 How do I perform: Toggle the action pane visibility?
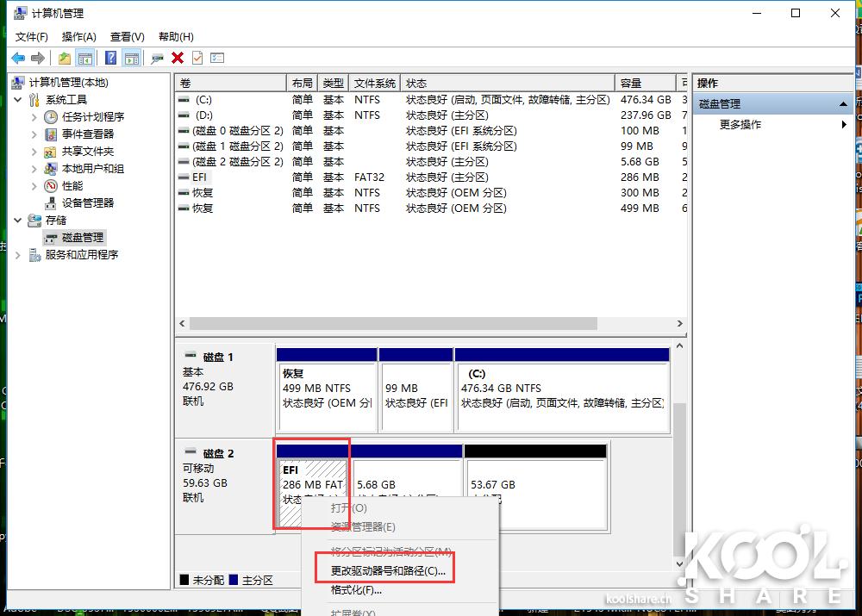[132, 58]
